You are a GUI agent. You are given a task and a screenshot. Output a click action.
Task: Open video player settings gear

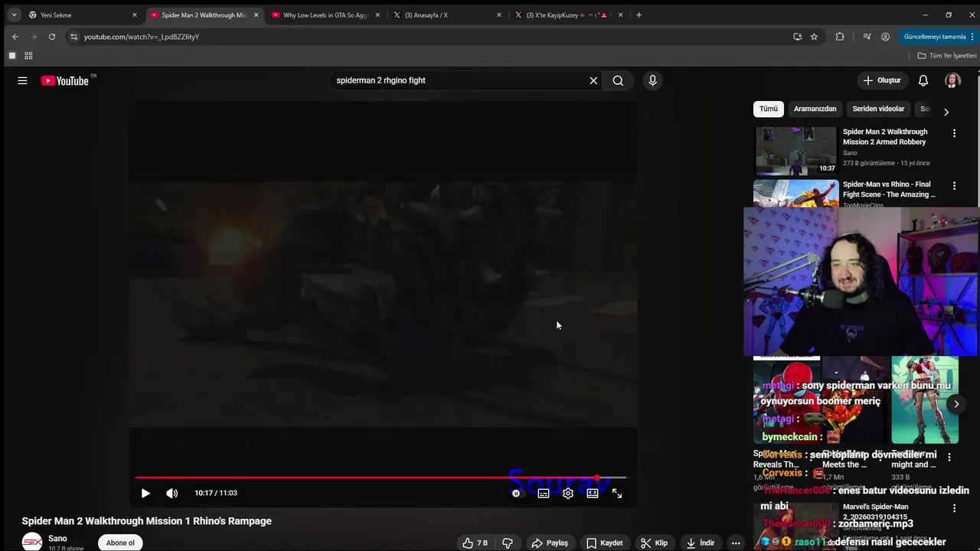pyautogui.click(x=568, y=494)
